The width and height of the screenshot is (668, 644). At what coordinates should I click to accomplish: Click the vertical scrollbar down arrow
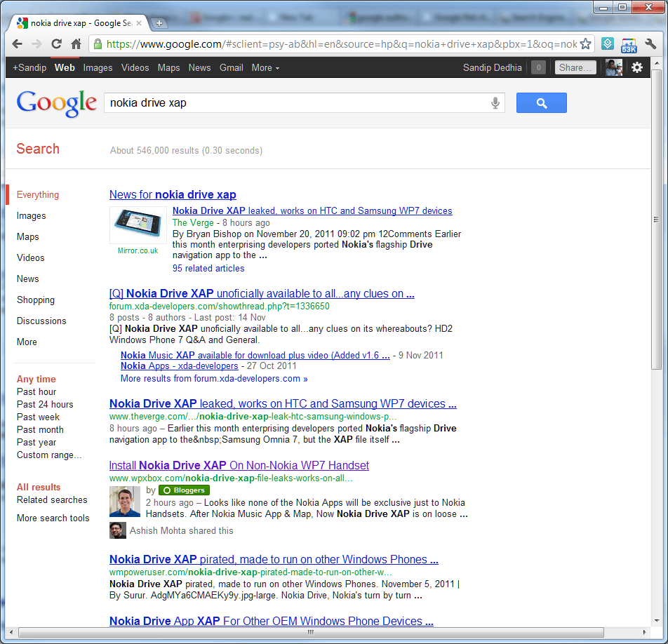point(656,621)
